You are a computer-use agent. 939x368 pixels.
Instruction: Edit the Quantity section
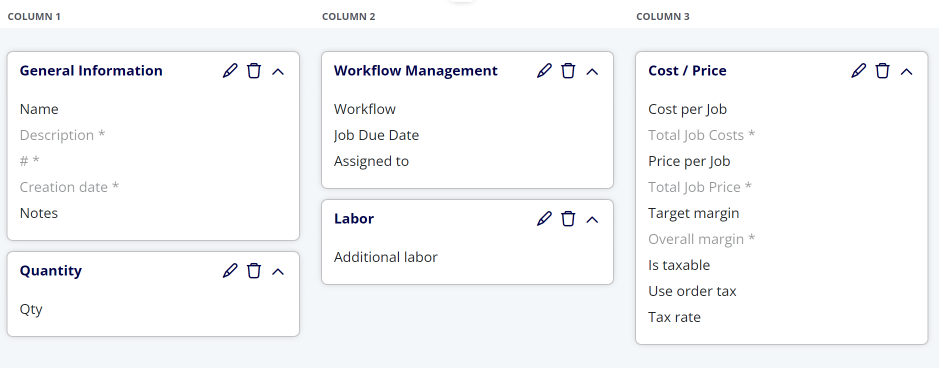(x=230, y=270)
